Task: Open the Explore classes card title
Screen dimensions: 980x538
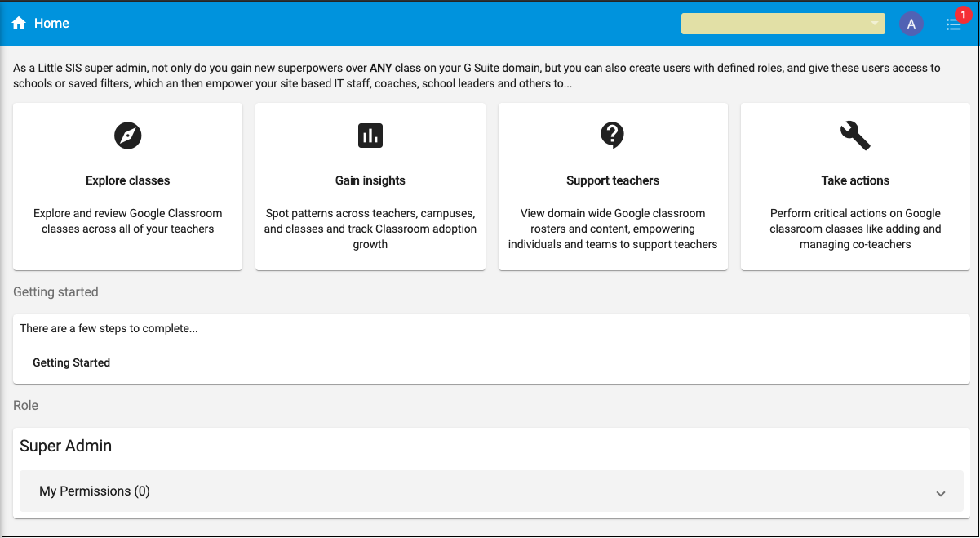Action: tap(128, 180)
